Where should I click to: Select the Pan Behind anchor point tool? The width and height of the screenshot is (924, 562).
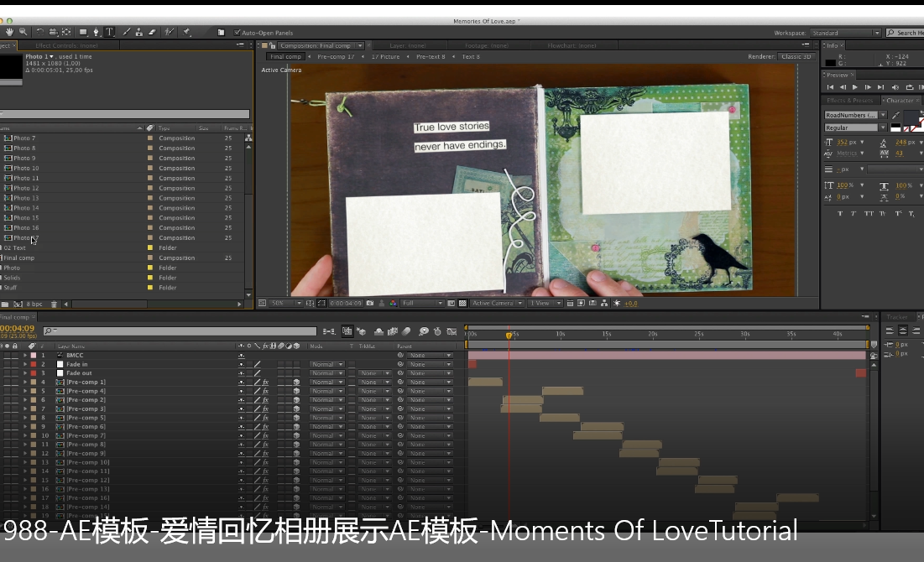pyautogui.click(x=66, y=32)
